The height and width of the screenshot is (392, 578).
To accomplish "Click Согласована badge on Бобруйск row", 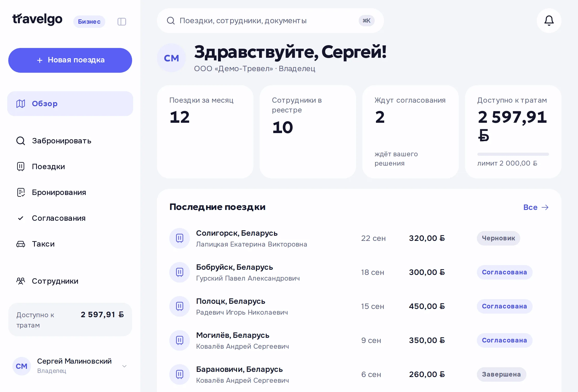I will click(x=504, y=272).
